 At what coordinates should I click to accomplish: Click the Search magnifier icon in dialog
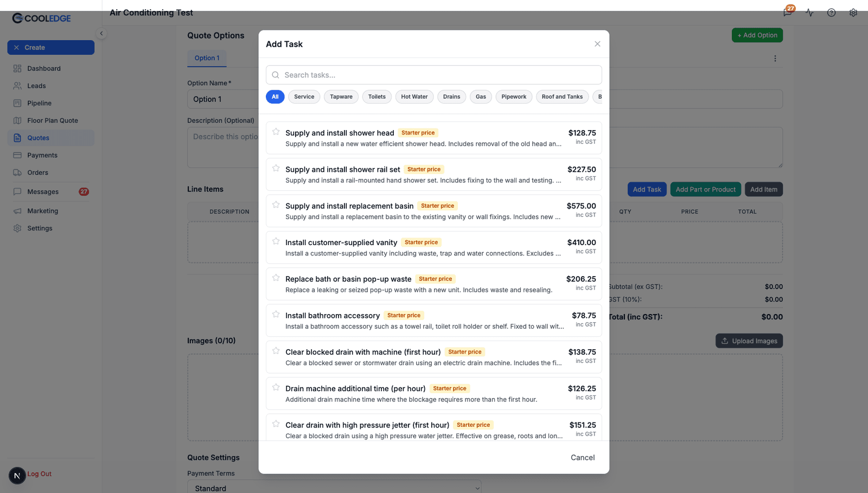click(x=276, y=75)
